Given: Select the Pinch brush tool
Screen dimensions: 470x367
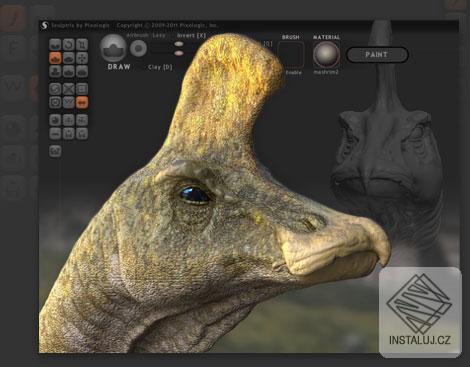Looking at the screenshot, I should [68, 71].
